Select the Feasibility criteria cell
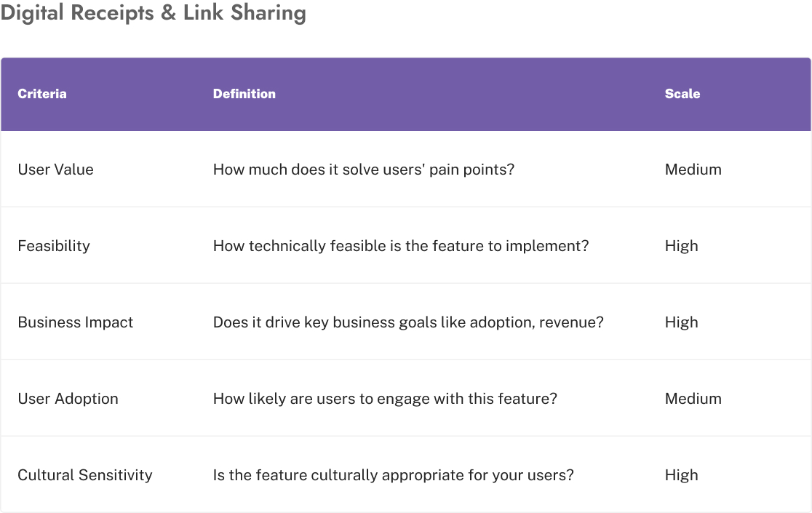Screen dimensions: 812x513 coord(54,246)
